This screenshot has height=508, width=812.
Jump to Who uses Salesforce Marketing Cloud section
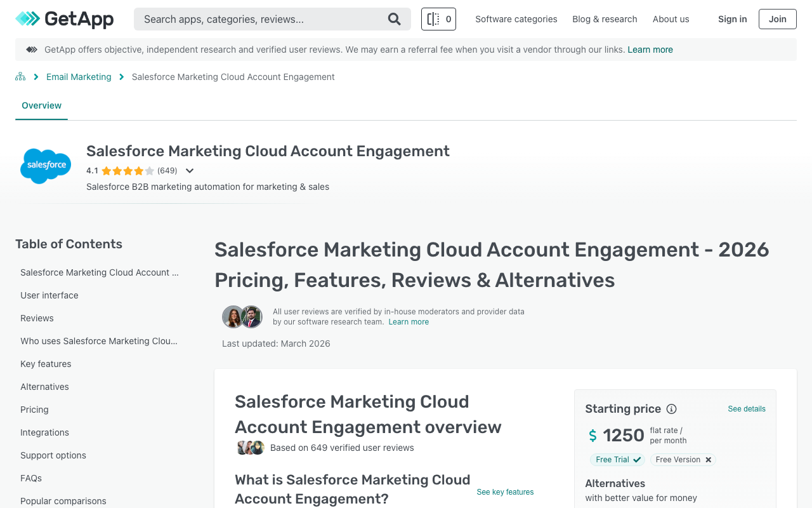pyautogui.click(x=99, y=341)
